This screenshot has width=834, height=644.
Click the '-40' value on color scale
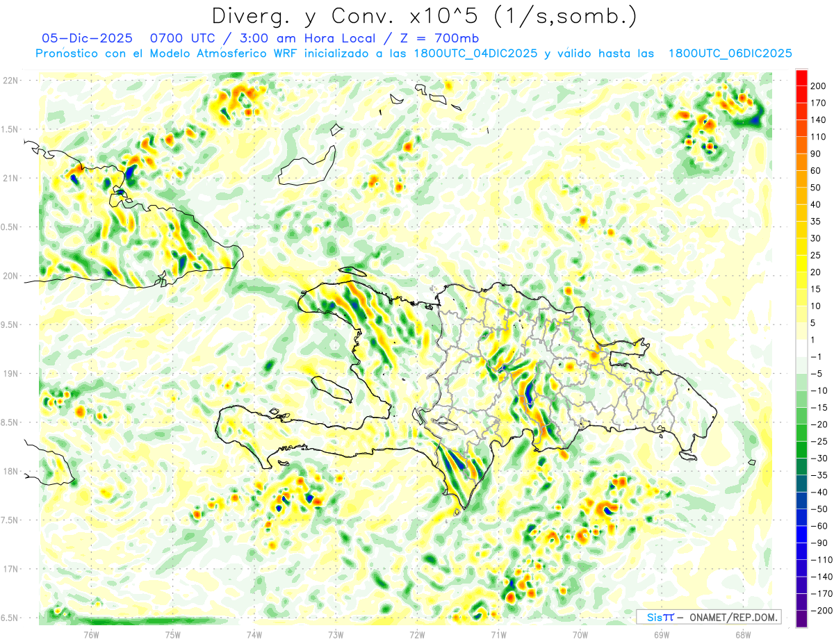click(821, 492)
